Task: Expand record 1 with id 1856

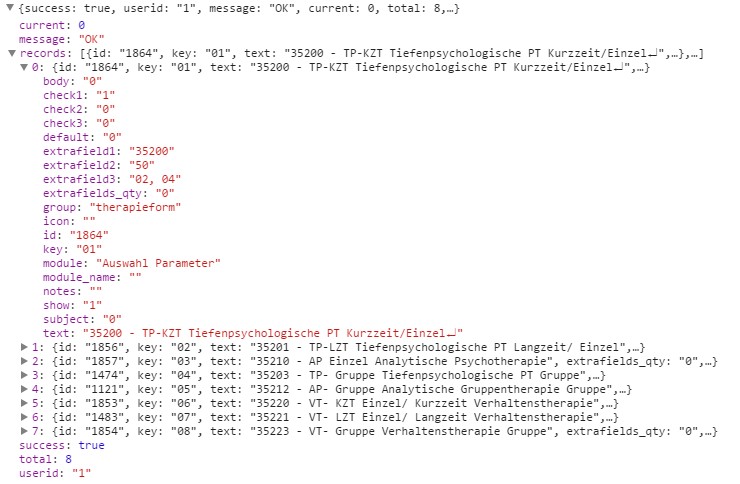Action: point(24,347)
